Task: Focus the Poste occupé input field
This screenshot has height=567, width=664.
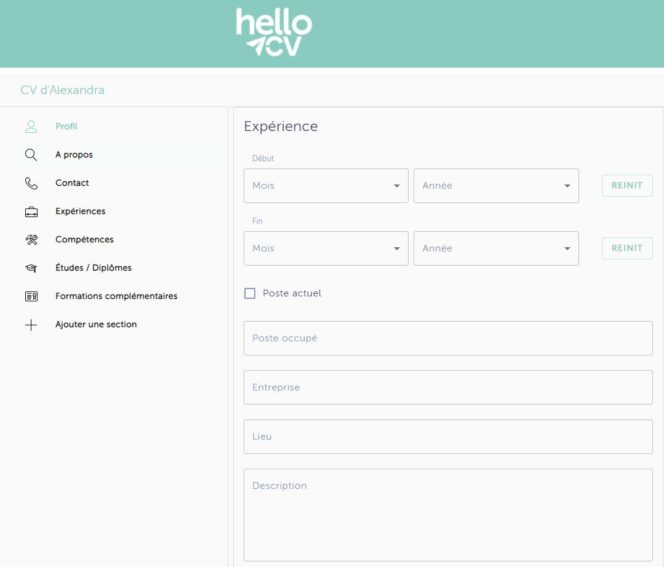Action: [x=448, y=338]
